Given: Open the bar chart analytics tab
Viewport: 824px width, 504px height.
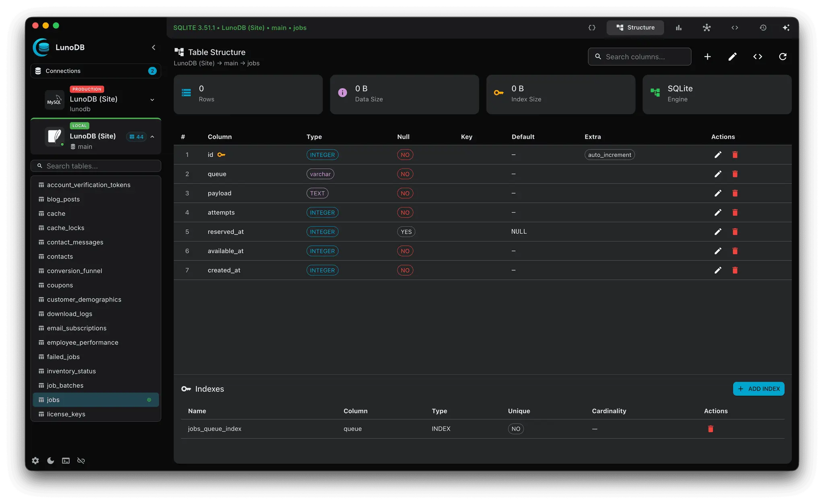Looking at the screenshot, I should coord(679,28).
